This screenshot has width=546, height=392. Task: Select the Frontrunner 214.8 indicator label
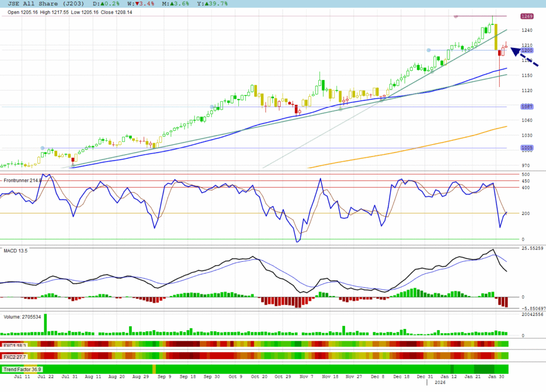pyautogui.click(x=22, y=181)
